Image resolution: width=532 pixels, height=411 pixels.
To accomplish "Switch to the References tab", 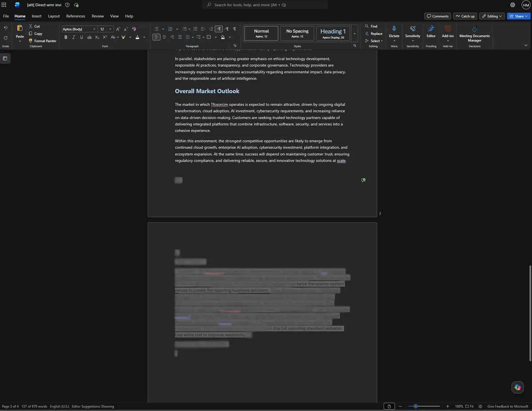I will coord(76,16).
